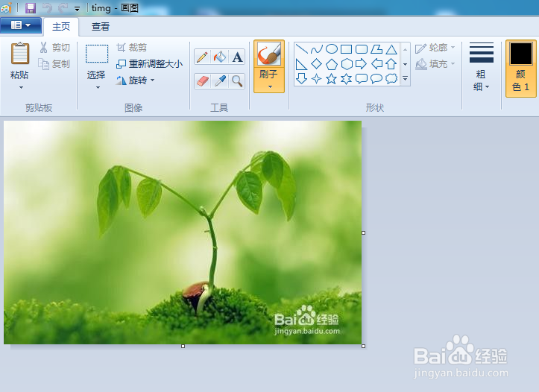Expand the Select (选择) dropdown arrow
539x392 pixels.
tap(98, 88)
